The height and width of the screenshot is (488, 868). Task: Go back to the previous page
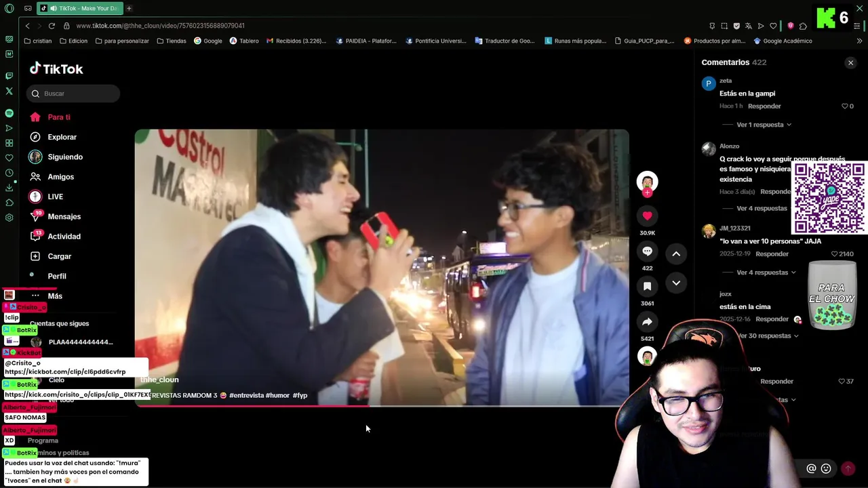[27, 26]
